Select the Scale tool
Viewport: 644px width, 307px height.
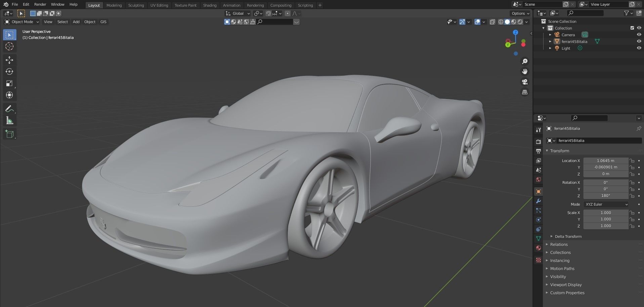(x=9, y=84)
